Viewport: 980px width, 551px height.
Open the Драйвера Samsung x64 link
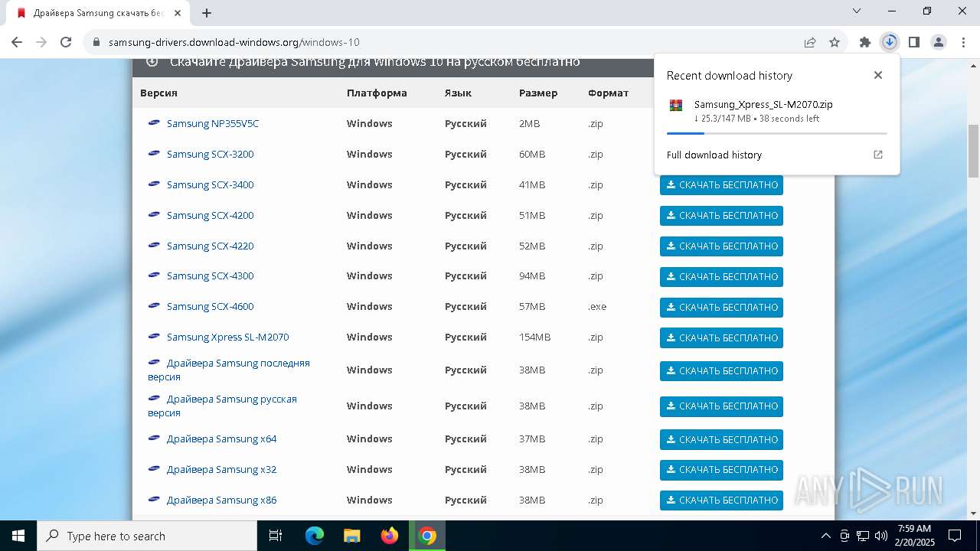221,439
